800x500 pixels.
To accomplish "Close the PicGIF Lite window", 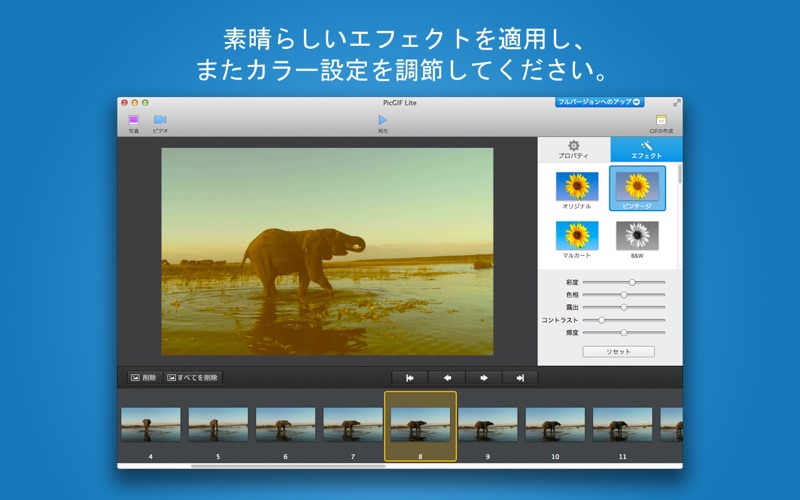I will pos(124,103).
